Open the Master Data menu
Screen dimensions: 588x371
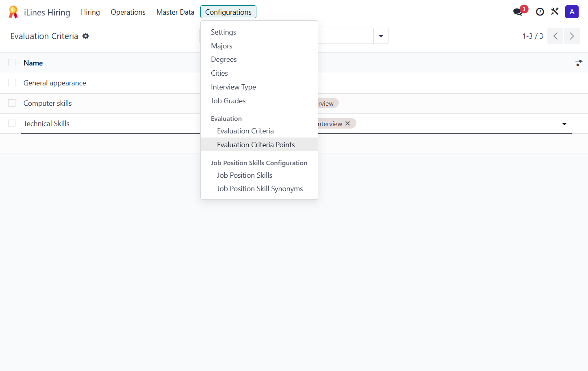click(176, 12)
